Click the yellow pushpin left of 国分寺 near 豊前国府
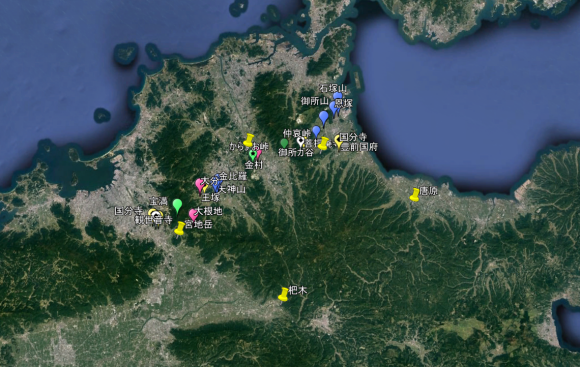Image resolution: width=580 pixels, height=367 pixels. (x=324, y=144)
